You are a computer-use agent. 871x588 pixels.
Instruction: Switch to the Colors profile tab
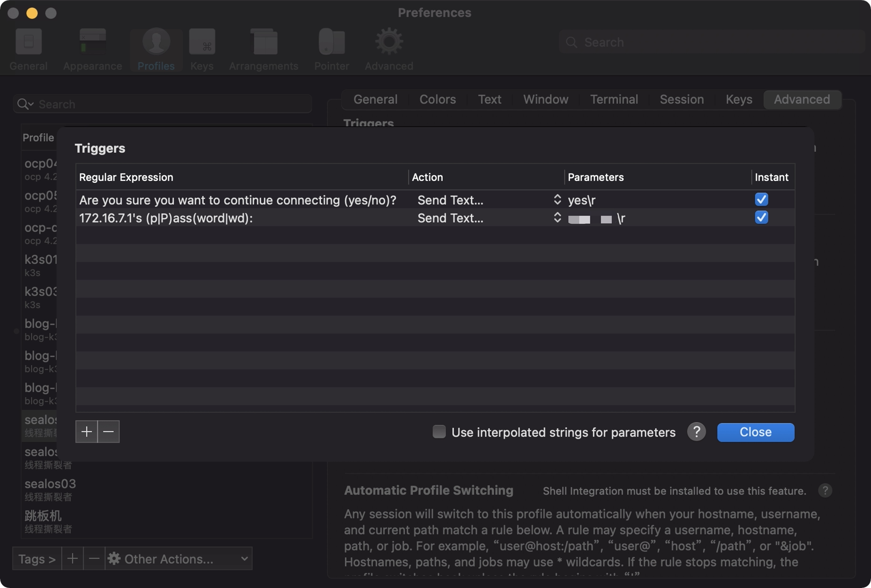[437, 99]
